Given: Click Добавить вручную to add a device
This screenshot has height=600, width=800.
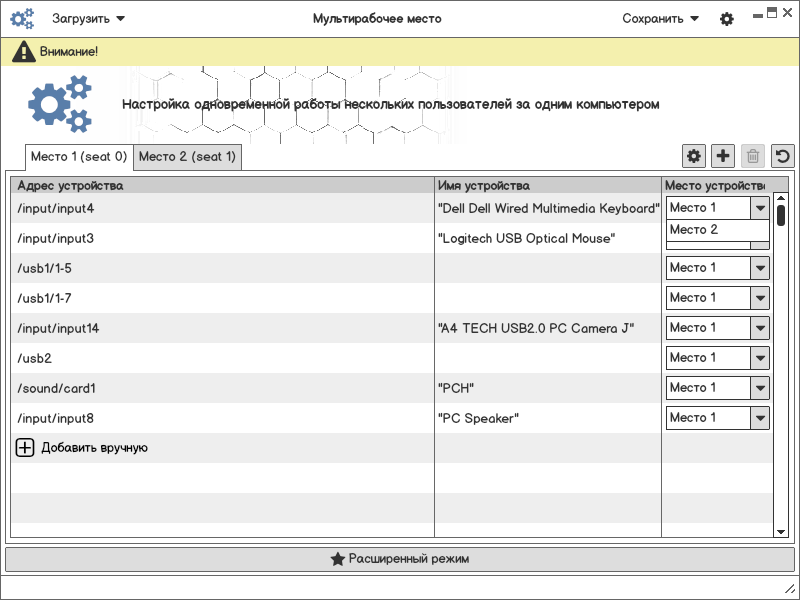Looking at the screenshot, I should 94,448.
